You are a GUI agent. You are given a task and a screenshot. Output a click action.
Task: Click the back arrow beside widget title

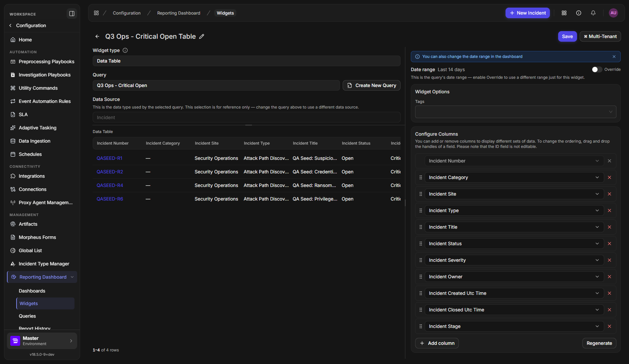pos(97,36)
